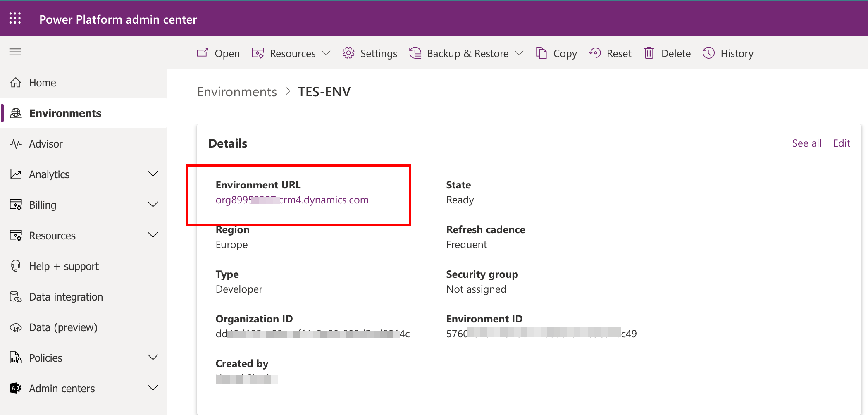Expand the Admin centers chevron
The image size is (868, 415).
[x=153, y=388]
